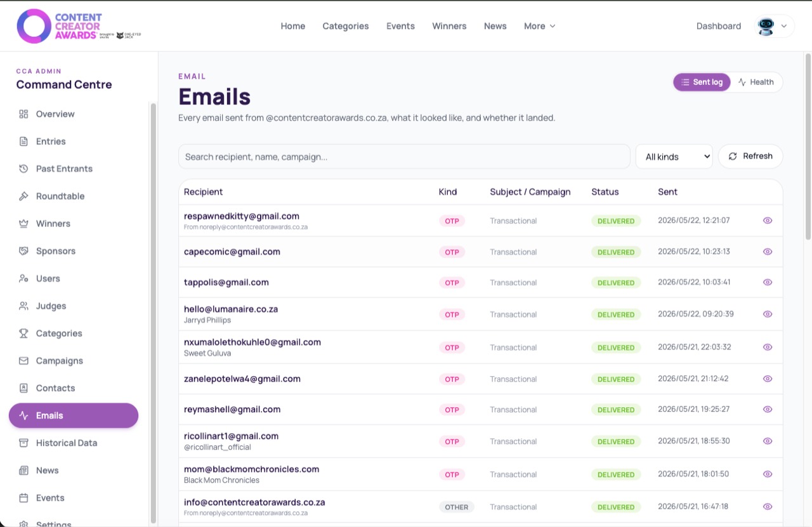Go to News in top navigation
The image size is (812, 527).
click(495, 26)
